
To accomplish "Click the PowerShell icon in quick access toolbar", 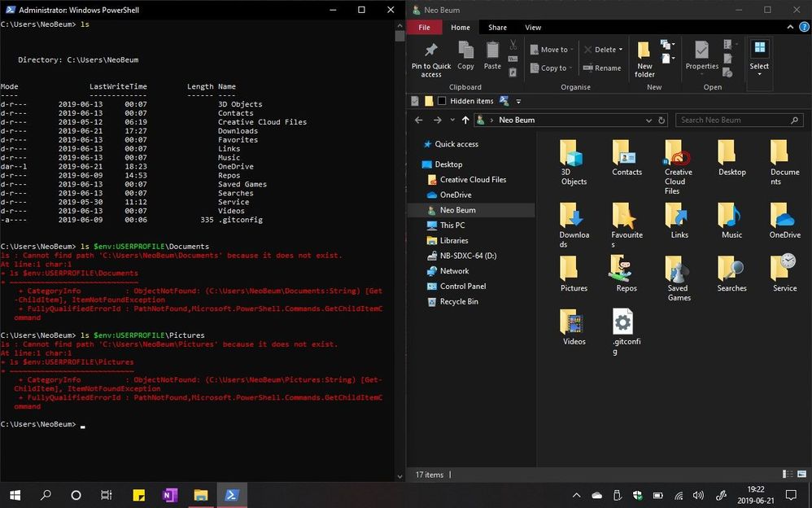I will [504, 101].
